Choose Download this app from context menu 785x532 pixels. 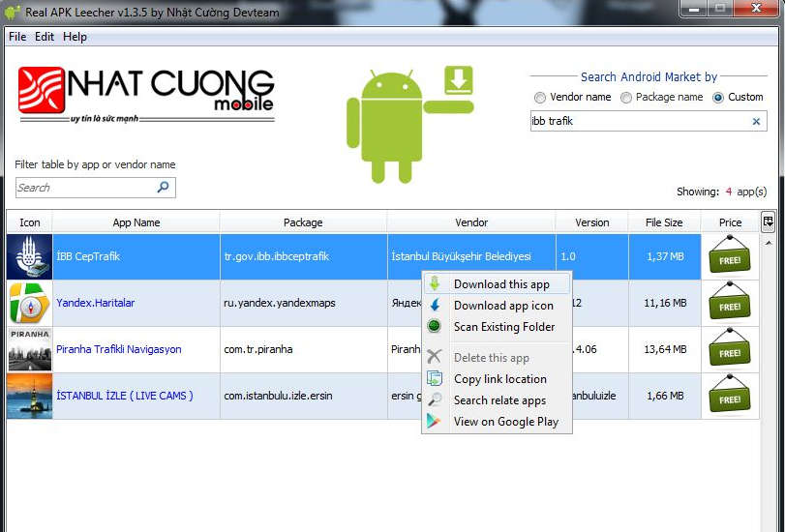pyautogui.click(x=500, y=284)
